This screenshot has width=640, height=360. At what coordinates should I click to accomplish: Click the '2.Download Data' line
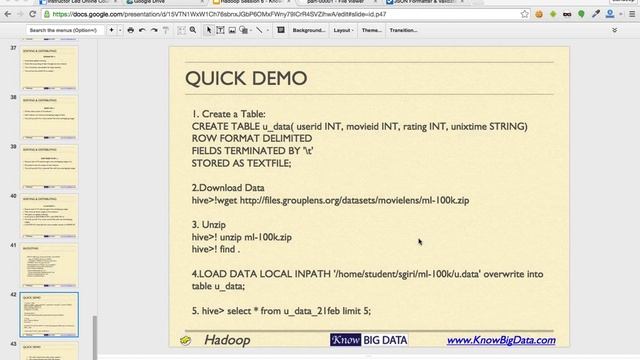click(x=228, y=188)
